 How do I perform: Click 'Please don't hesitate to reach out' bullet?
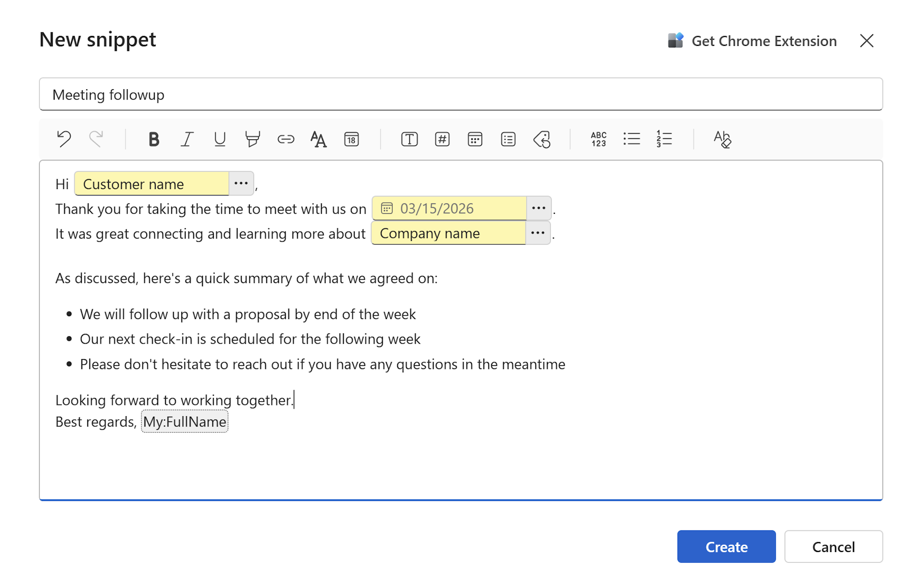(x=323, y=364)
